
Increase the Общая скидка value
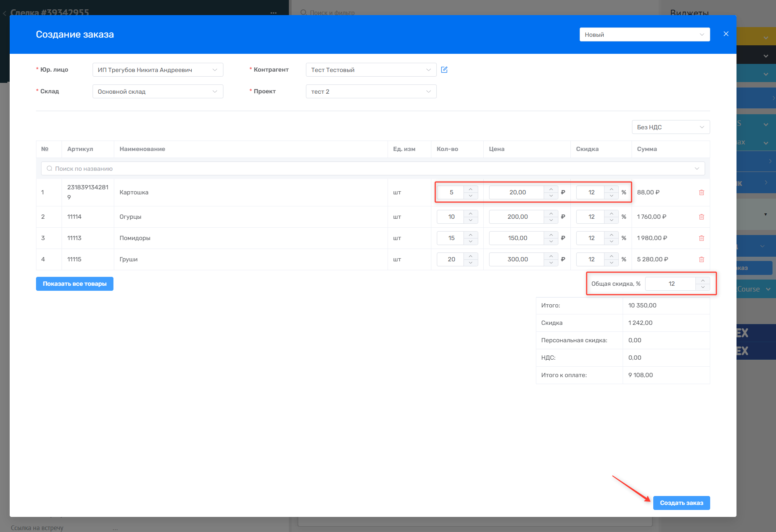click(x=703, y=280)
